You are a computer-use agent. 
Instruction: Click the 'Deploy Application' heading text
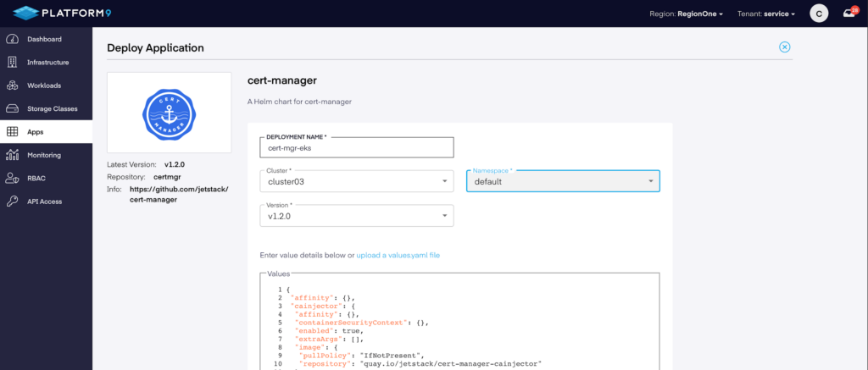point(156,48)
